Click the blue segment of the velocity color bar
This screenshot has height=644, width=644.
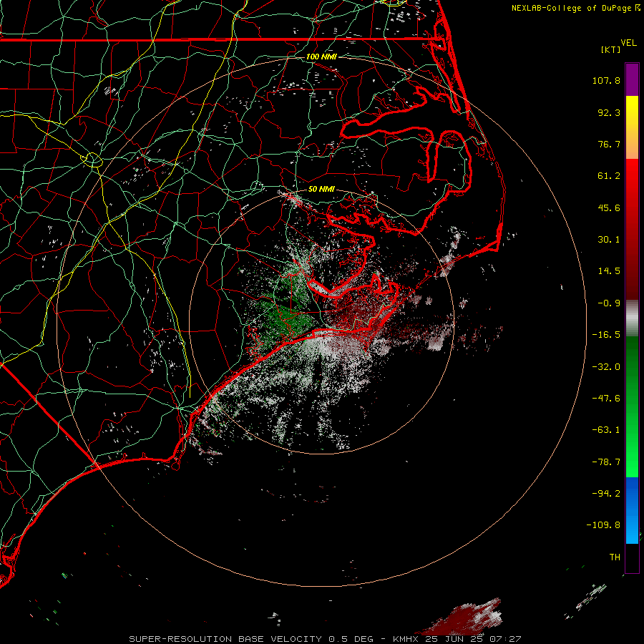click(632, 510)
